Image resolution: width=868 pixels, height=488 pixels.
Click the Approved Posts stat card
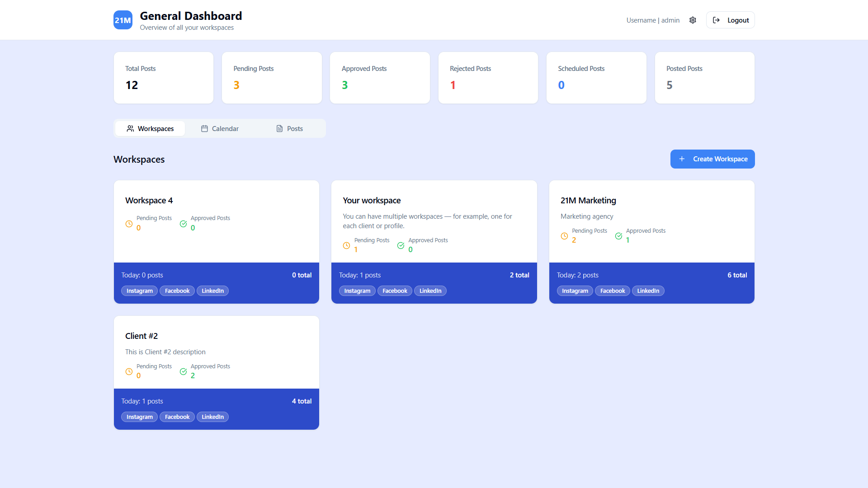380,78
